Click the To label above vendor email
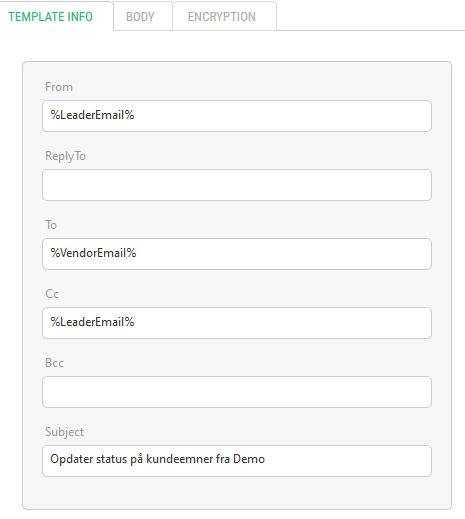This screenshot has width=465, height=519. (x=51, y=225)
